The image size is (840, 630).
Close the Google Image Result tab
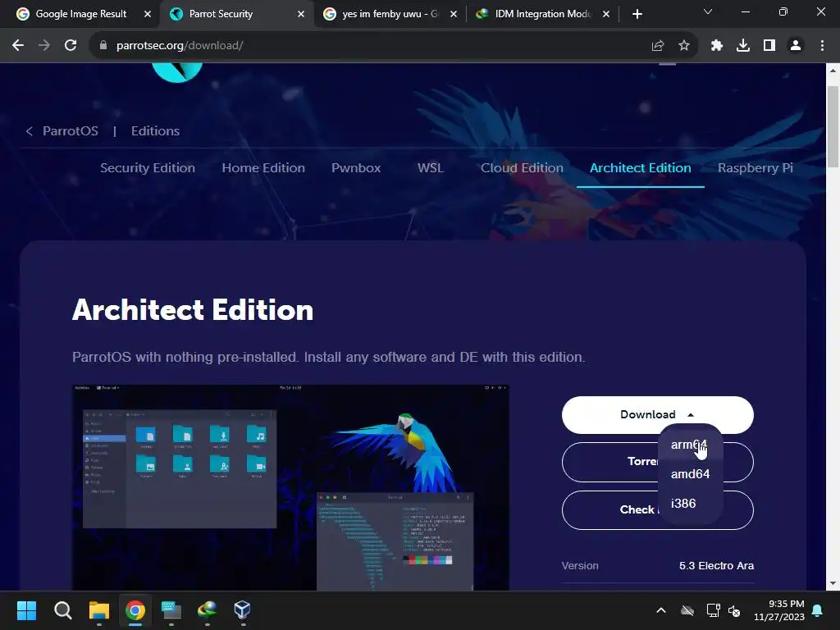(148, 14)
